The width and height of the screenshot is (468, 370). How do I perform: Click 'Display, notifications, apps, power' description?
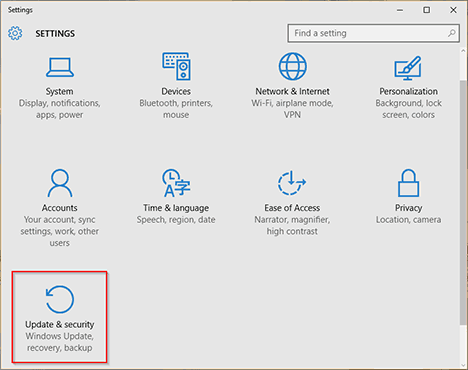[60, 109]
